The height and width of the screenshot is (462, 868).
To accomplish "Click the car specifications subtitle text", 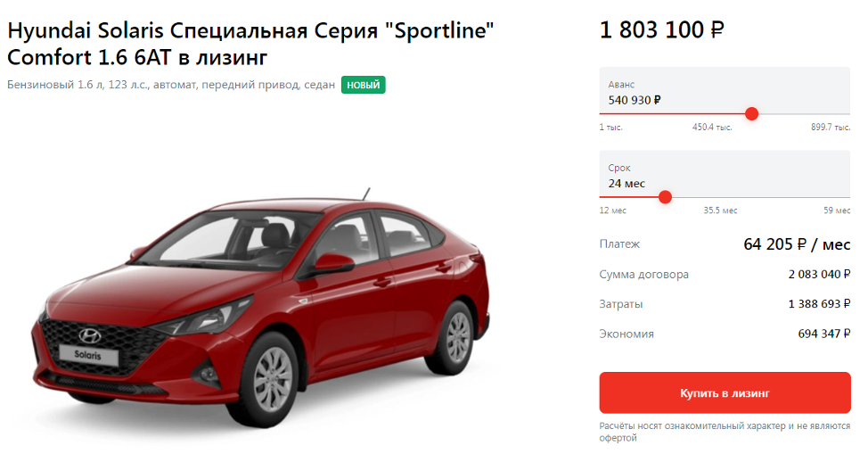I will click(171, 85).
